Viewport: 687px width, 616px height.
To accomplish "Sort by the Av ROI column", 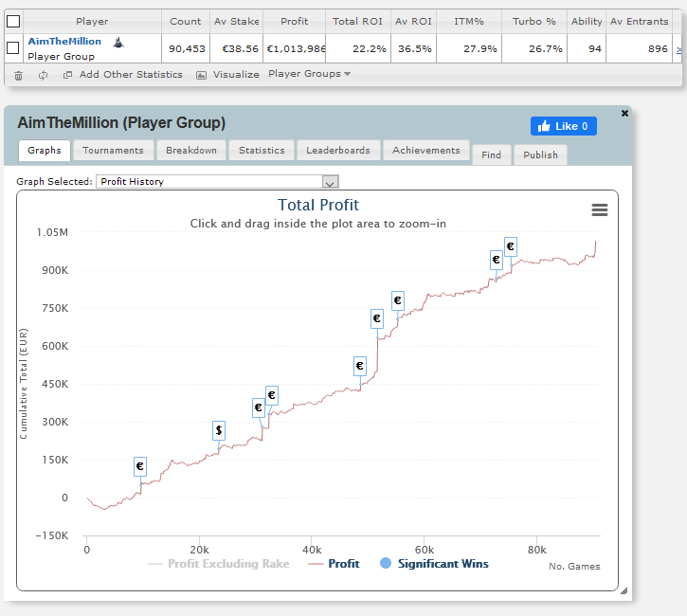I will [413, 21].
